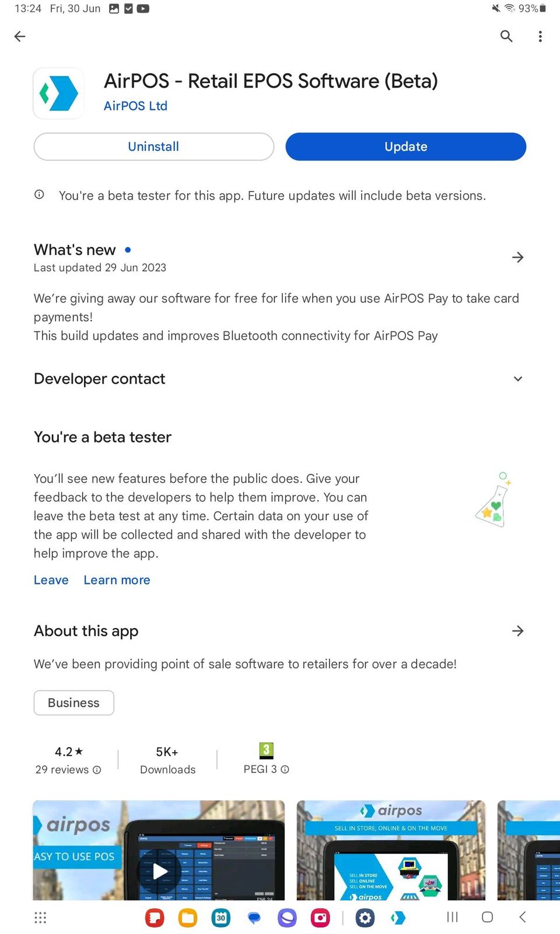Select the Business category chip
Viewport: 560px width, 934px height.
point(73,702)
